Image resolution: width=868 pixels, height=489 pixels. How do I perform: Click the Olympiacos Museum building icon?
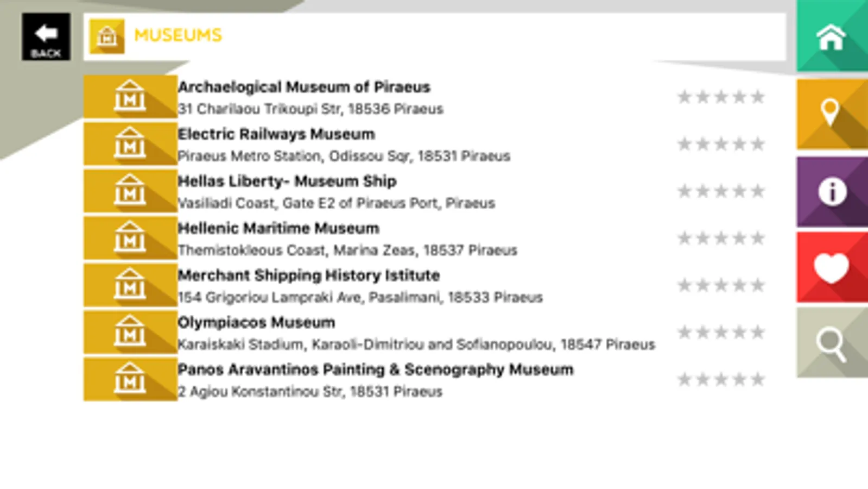(x=130, y=332)
